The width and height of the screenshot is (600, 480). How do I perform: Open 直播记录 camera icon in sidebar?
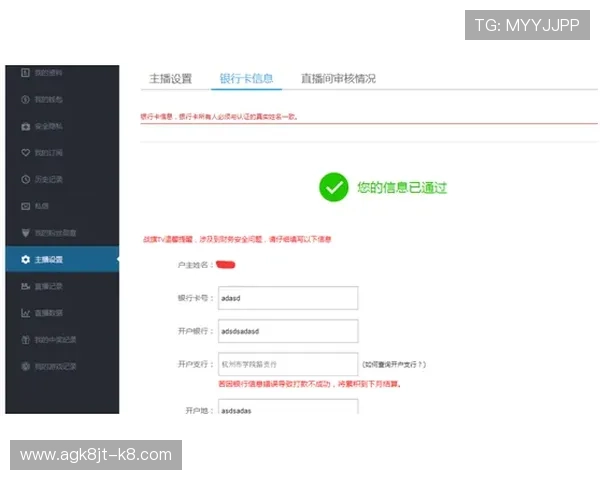(25, 286)
